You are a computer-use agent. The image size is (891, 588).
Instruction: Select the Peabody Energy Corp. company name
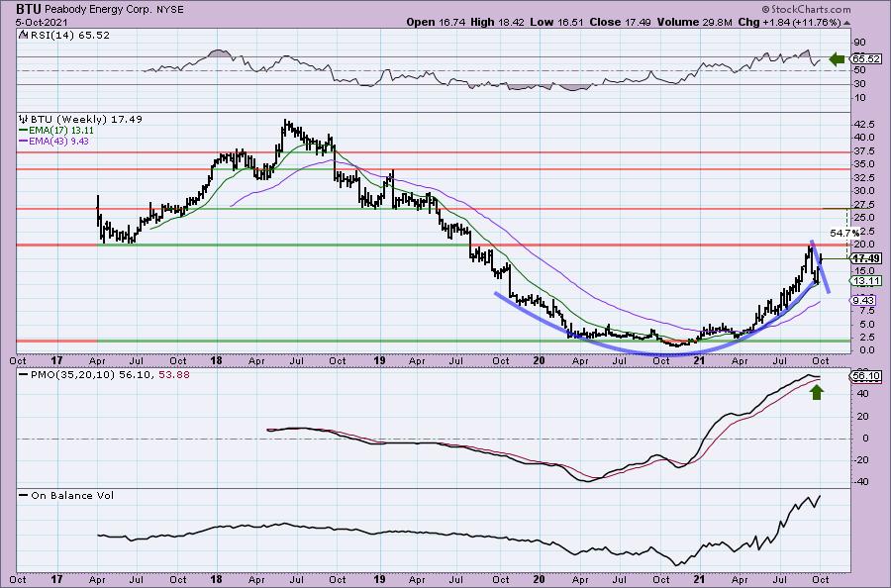click(97, 10)
